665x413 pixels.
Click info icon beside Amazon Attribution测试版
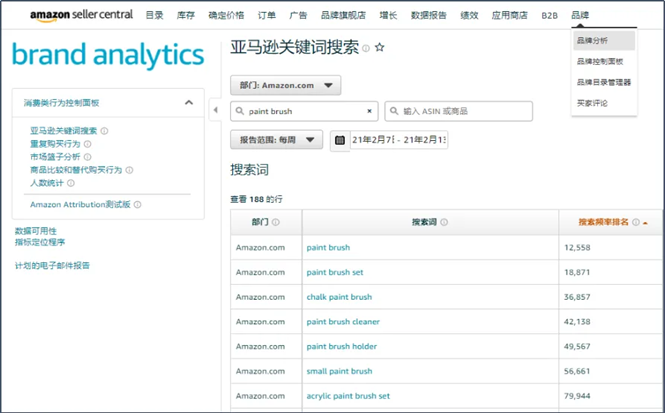tap(137, 205)
